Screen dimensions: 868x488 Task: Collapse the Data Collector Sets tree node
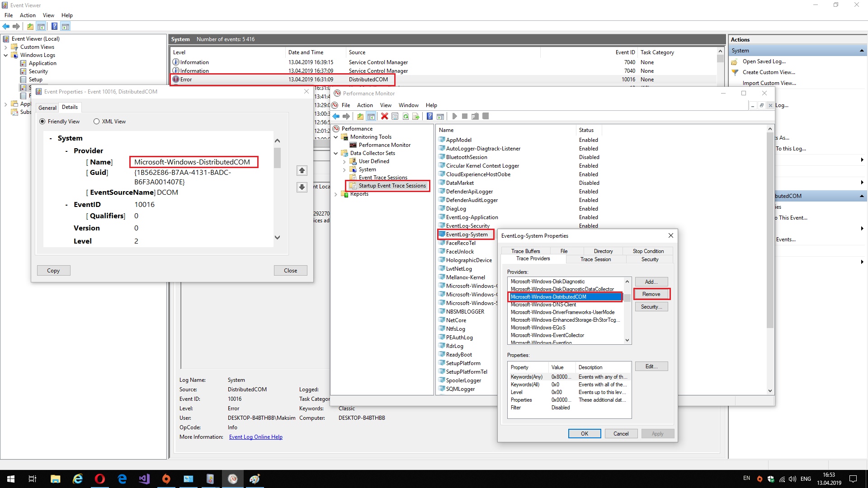(336, 153)
